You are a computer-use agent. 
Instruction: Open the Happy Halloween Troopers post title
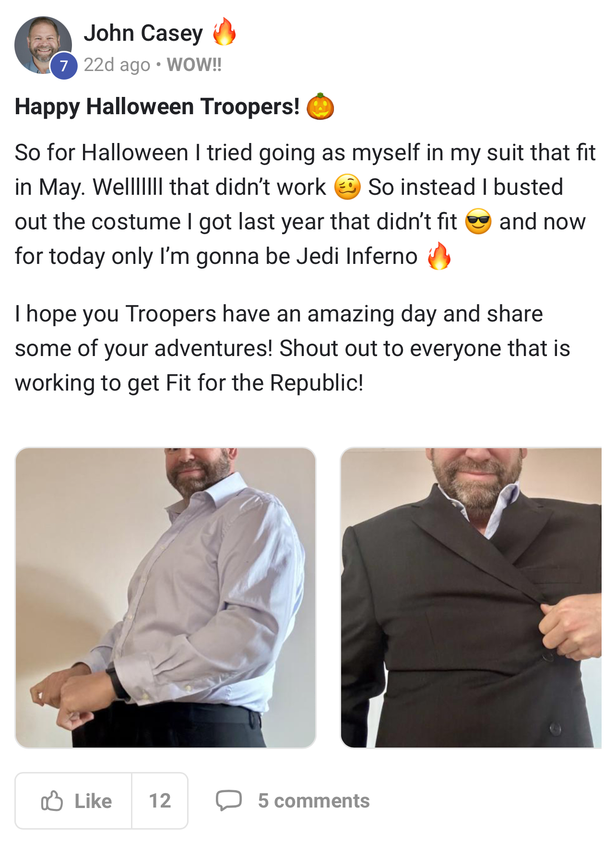[x=157, y=107]
